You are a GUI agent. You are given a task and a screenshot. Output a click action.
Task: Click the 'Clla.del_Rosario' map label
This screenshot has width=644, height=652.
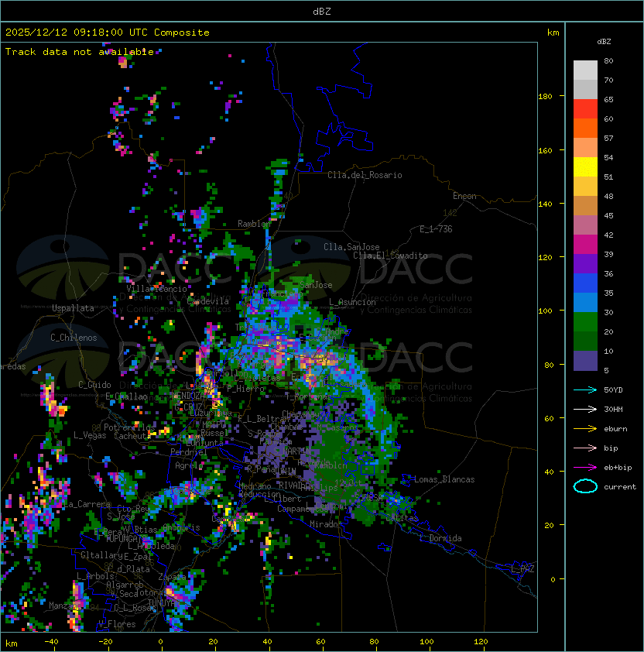point(365,175)
